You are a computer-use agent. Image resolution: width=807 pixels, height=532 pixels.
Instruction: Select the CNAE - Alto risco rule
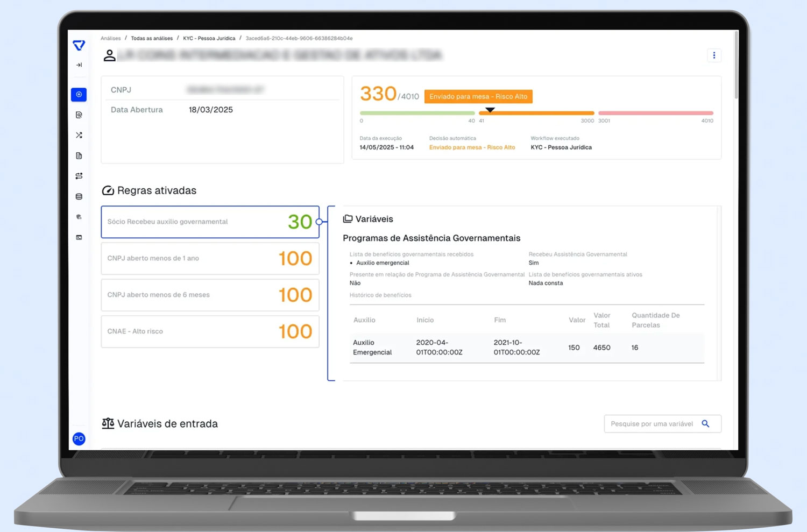pyautogui.click(x=210, y=331)
